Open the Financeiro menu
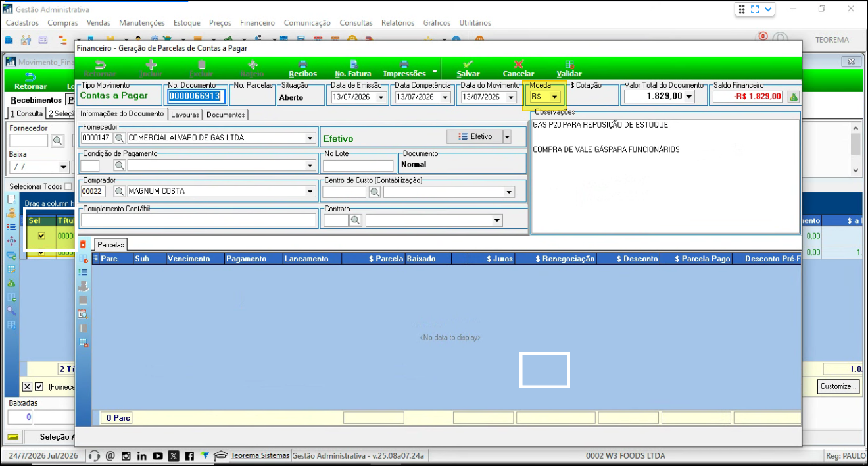 click(x=257, y=22)
